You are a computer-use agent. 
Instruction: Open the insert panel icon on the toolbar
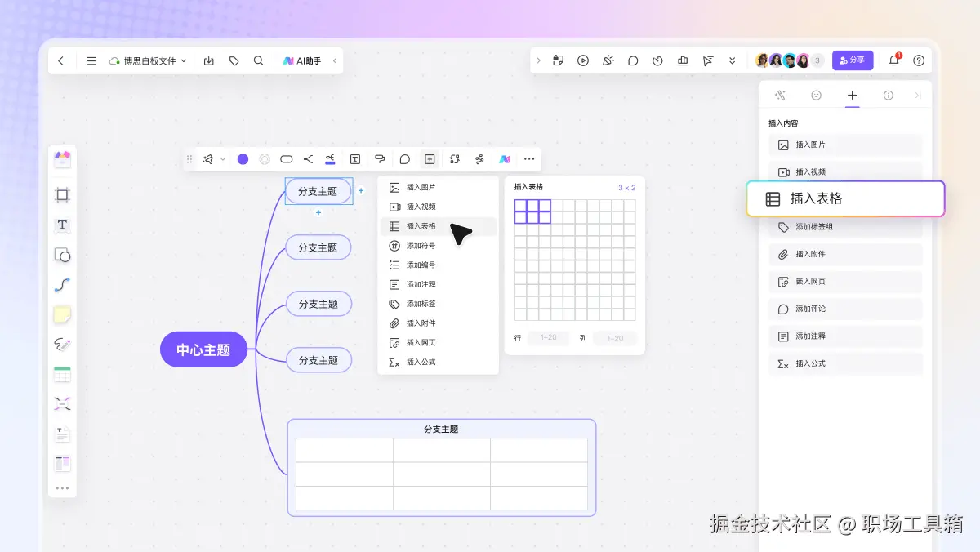tap(429, 158)
